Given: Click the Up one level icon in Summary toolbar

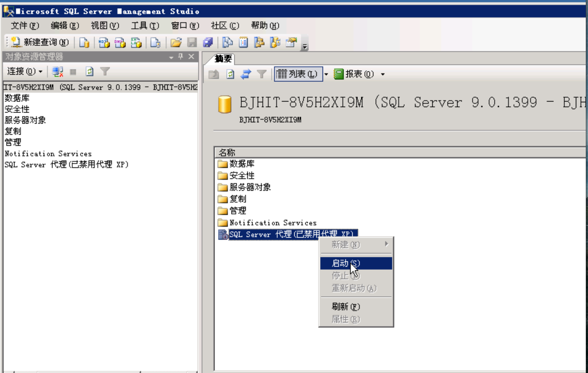Looking at the screenshot, I should click(214, 74).
